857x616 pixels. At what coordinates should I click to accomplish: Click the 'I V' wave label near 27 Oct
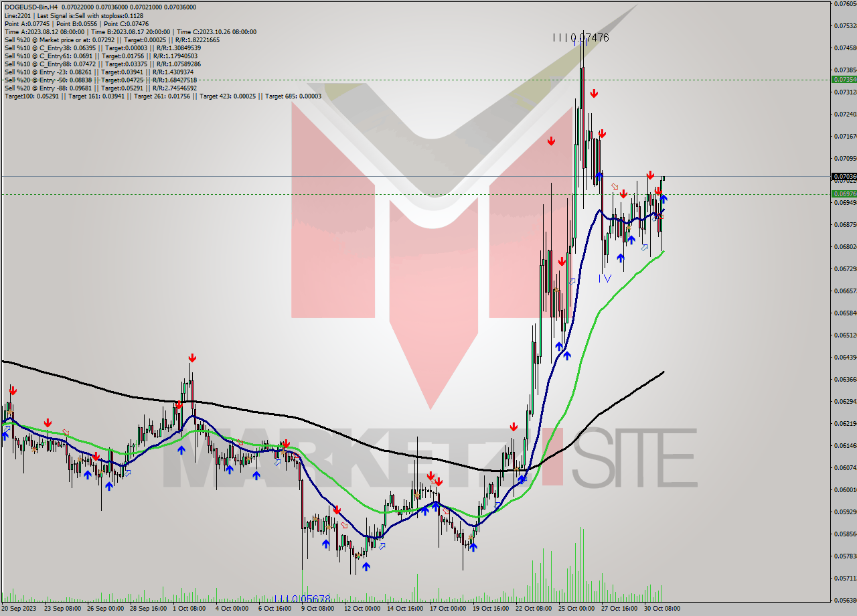(x=605, y=277)
